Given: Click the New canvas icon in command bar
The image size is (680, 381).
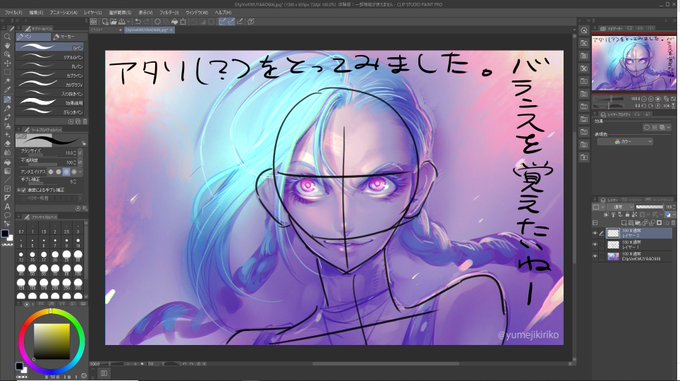Looking at the screenshot, I should click(105, 21).
